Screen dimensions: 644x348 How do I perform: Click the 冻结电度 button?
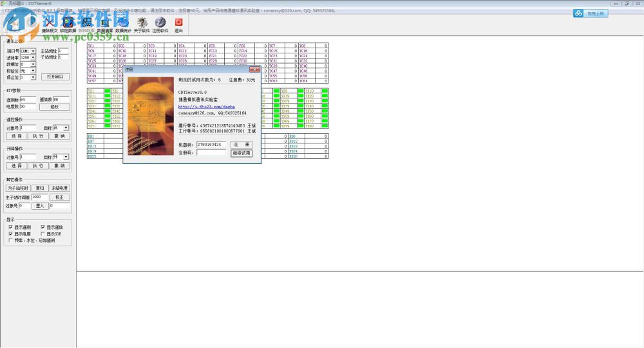pos(59,188)
